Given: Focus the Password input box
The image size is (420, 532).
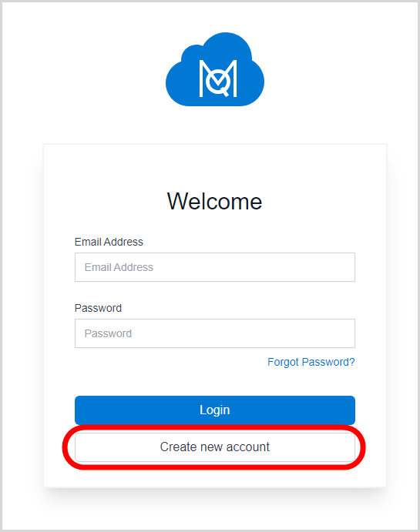Looking at the screenshot, I should pos(215,333).
